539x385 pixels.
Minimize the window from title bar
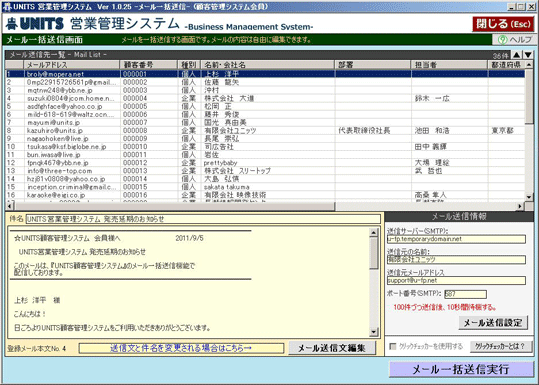tap(512, 7)
